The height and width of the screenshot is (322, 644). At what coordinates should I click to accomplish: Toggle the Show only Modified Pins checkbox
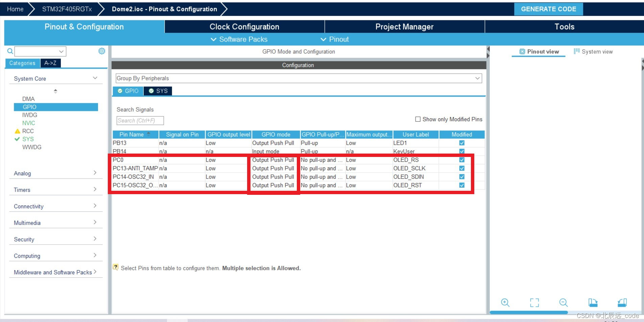418,119
